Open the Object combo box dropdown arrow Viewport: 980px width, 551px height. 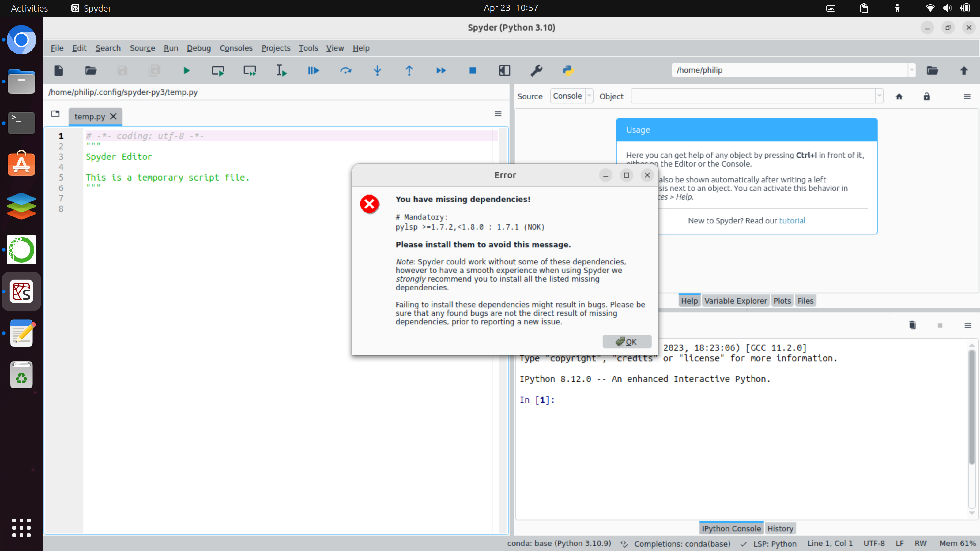click(x=879, y=96)
